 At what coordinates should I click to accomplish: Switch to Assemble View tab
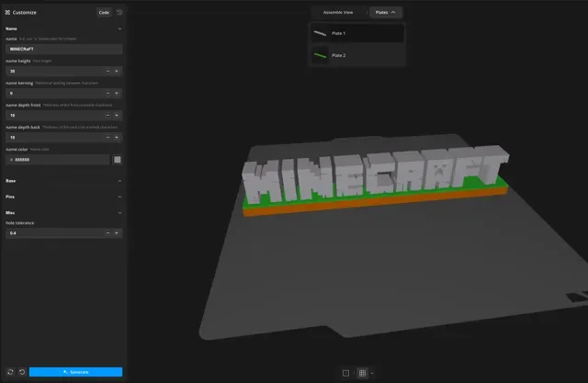(338, 12)
